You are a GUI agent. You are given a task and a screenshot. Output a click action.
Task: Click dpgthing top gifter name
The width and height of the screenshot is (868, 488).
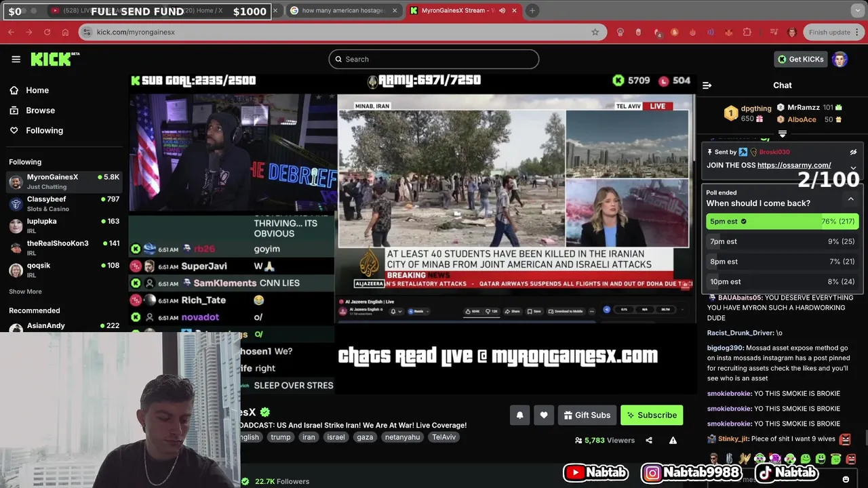[756, 108]
